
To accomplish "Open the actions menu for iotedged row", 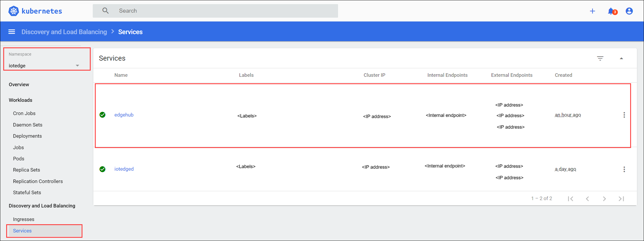I will 624,169.
